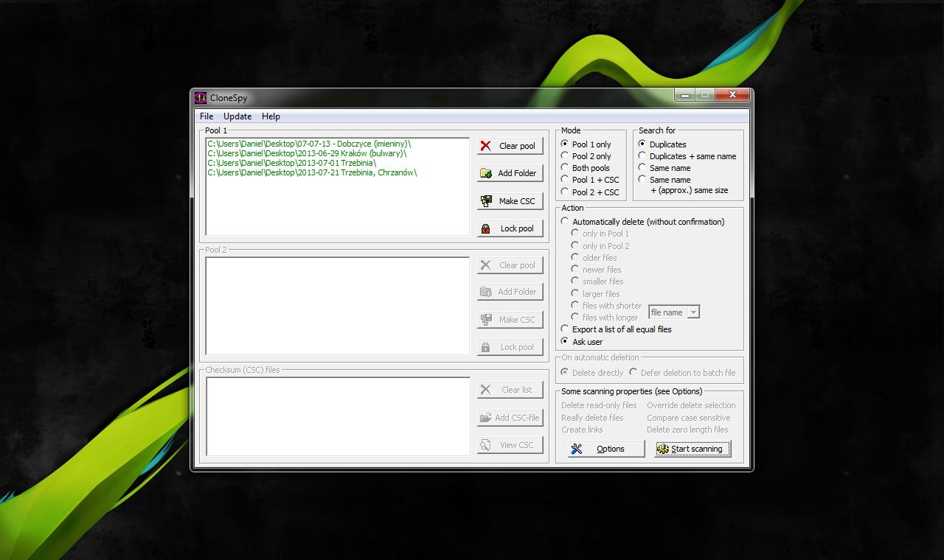
Task: Click the gear icon on Start scanning
Action: pos(663,449)
